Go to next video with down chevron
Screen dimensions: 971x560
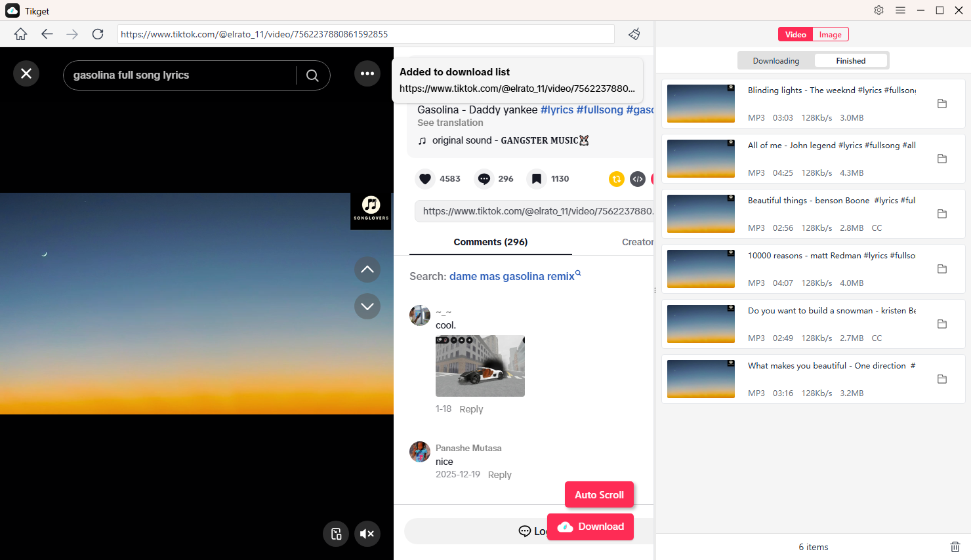tap(367, 306)
